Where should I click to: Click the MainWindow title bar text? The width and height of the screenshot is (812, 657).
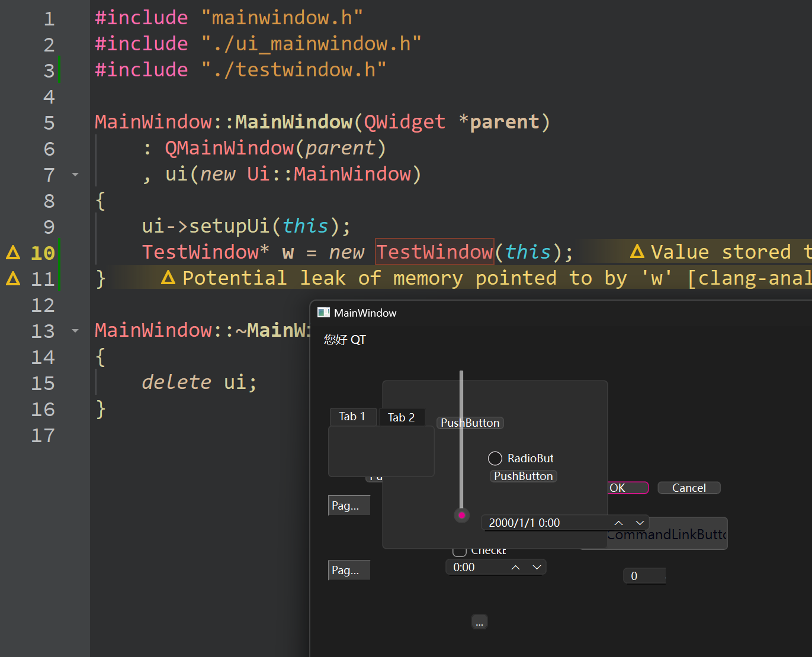365,313
